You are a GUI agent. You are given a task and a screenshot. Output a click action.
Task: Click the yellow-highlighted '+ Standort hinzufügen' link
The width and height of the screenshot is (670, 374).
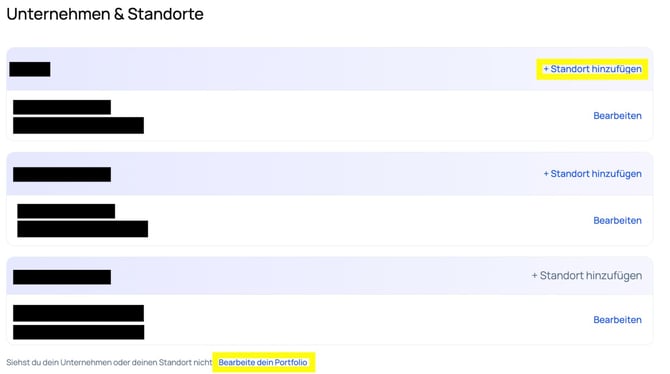tap(592, 69)
